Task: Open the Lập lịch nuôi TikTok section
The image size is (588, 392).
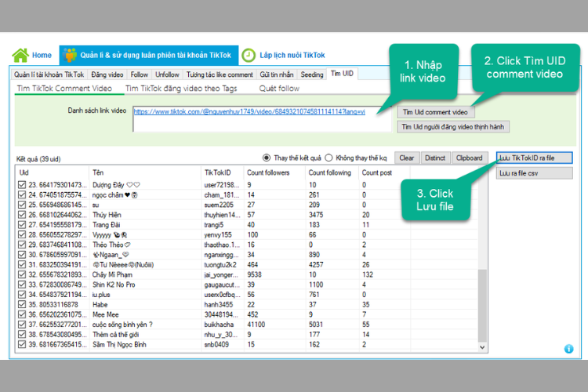Action: pyautogui.click(x=292, y=55)
